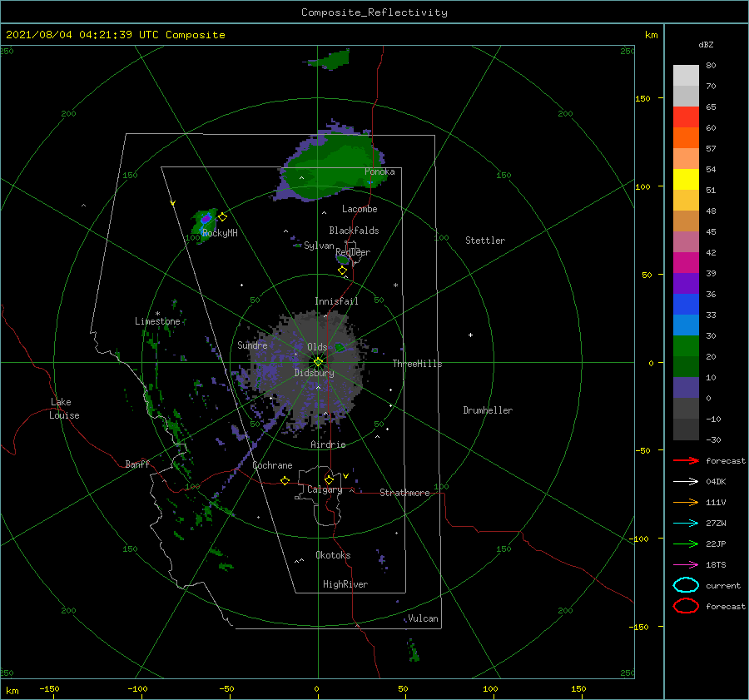This screenshot has width=749, height=700.
Task: Click the RedDeer city label
Action: click(x=353, y=252)
